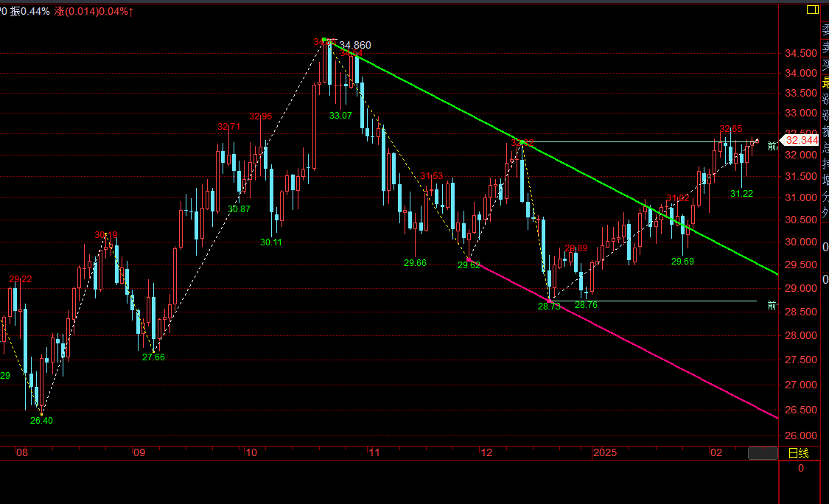
Task: Click the gray time-axis scroll handle
Action: (x=762, y=453)
